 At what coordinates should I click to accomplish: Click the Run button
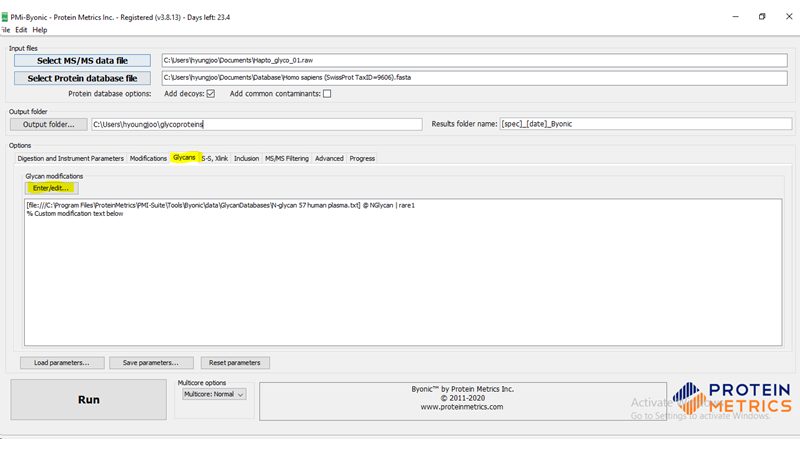89,399
